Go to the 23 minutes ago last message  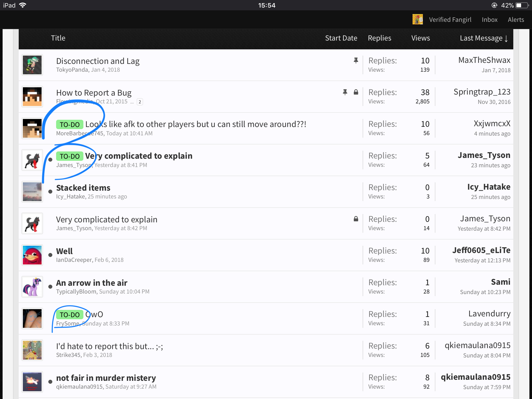click(491, 165)
